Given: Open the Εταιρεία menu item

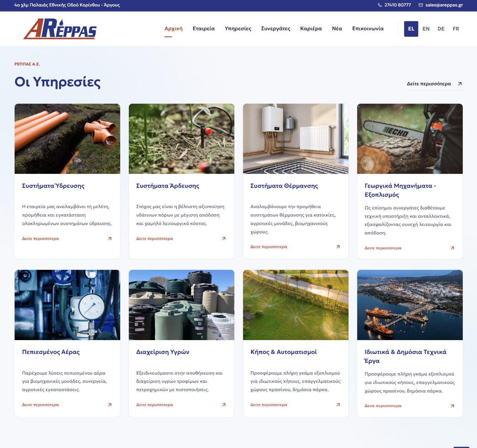Looking at the screenshot, I should click(204, 29).
